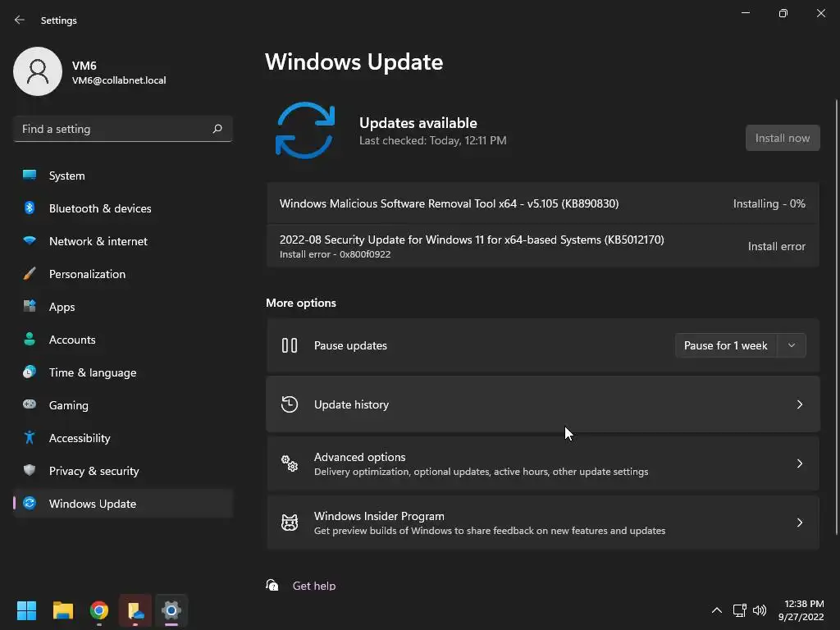Click the Update history clock icon
Viewport: 840px width, 630px height.
[290, 404]
